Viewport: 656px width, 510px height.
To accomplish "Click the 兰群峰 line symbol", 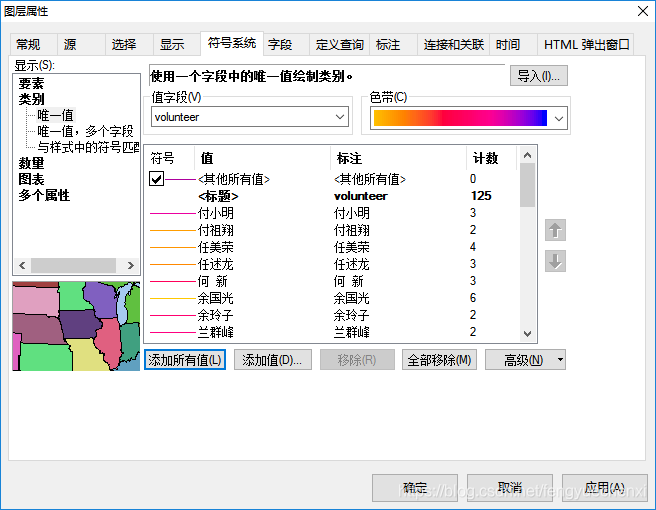I will [x=173, y=333].
